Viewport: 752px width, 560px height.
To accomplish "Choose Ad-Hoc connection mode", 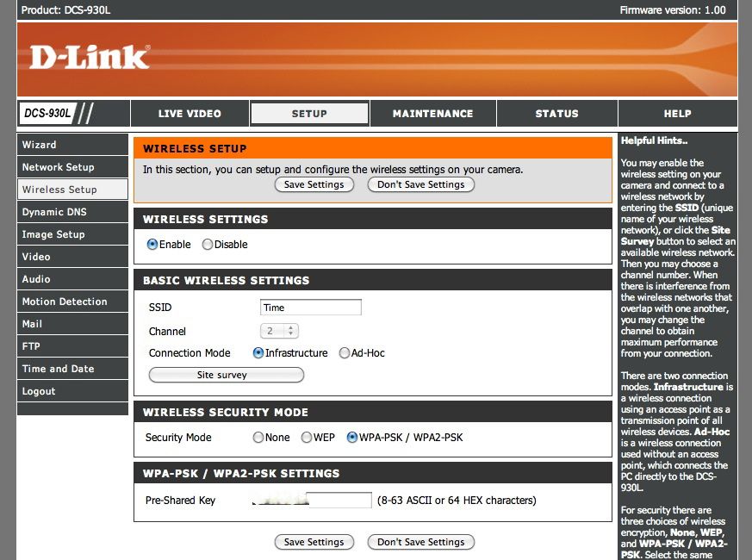I will [345, 352].
